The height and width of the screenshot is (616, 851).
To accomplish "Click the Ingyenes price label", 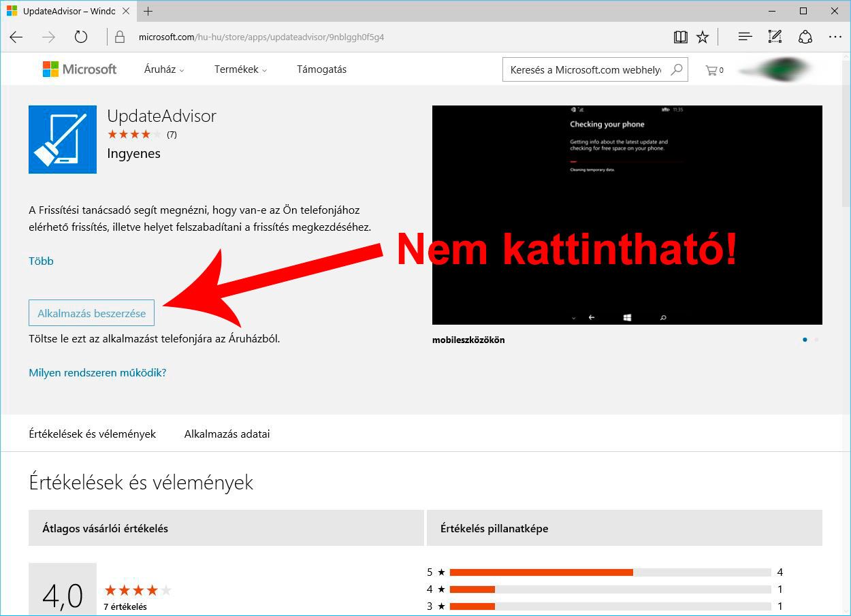I will (134, 154).
